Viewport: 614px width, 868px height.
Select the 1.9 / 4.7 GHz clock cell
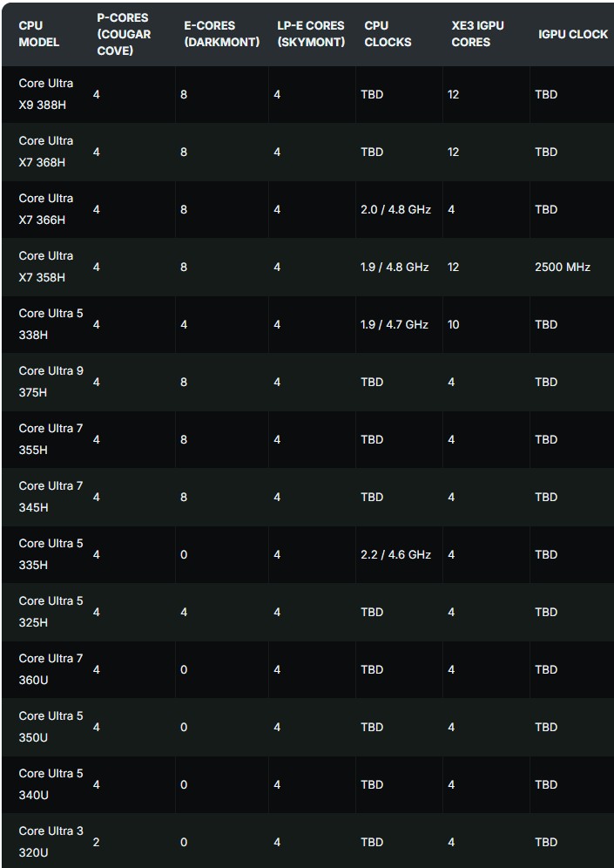395,324
